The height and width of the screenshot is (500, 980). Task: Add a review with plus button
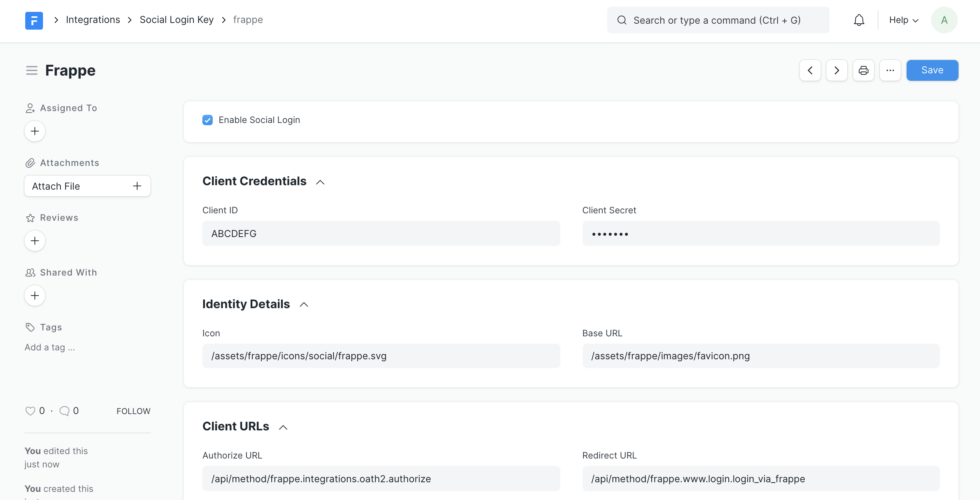[x=34, y=241]
